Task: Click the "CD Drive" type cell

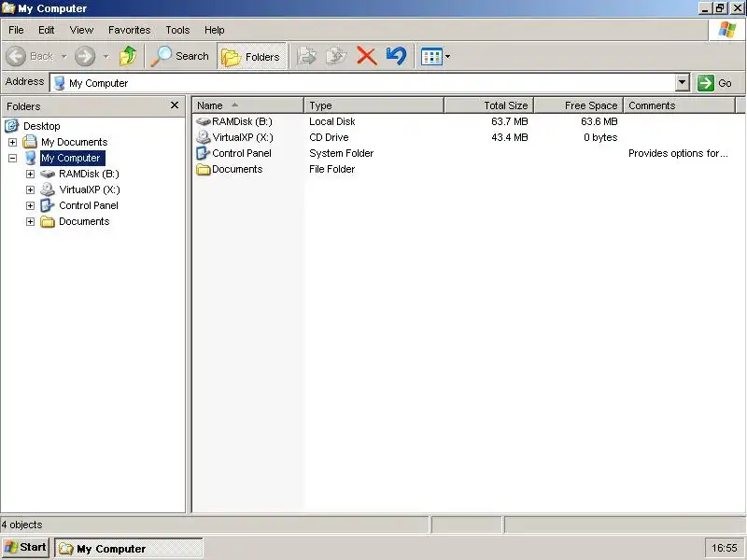Action: coord(329,137)
